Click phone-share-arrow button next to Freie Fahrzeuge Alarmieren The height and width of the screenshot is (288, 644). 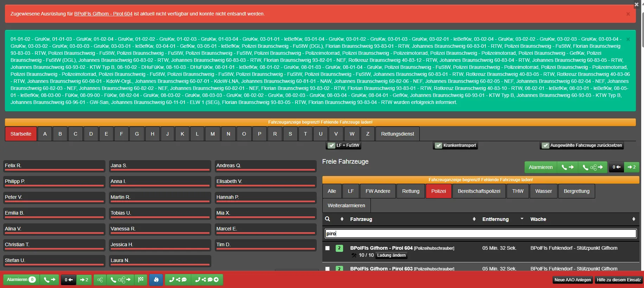coord(592,167)
